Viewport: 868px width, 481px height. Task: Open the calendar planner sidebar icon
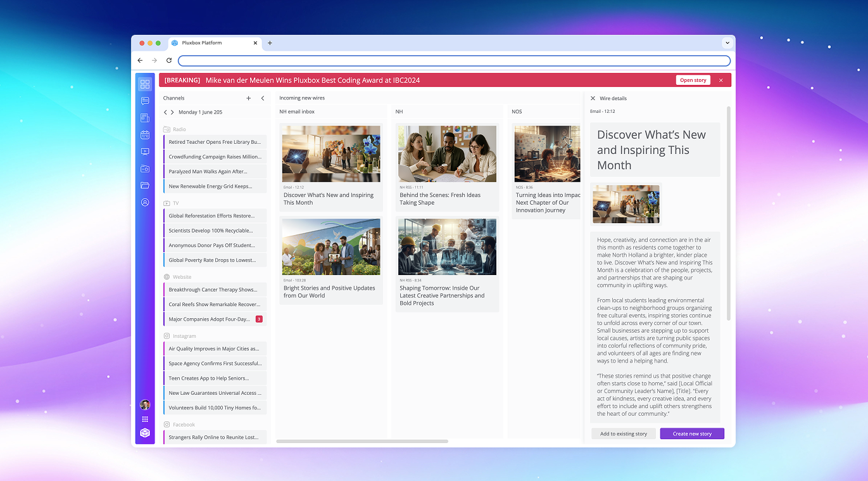[145, 135]
